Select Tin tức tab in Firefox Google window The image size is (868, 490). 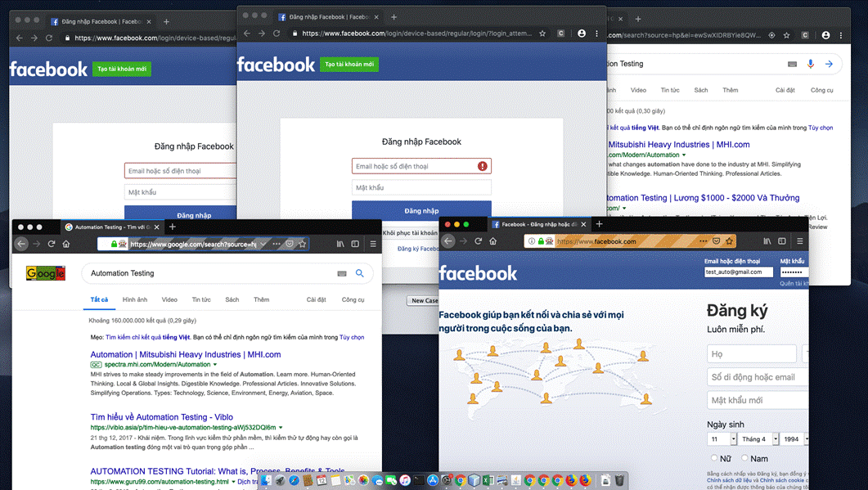pyautogui.click(x=201, y=299)
